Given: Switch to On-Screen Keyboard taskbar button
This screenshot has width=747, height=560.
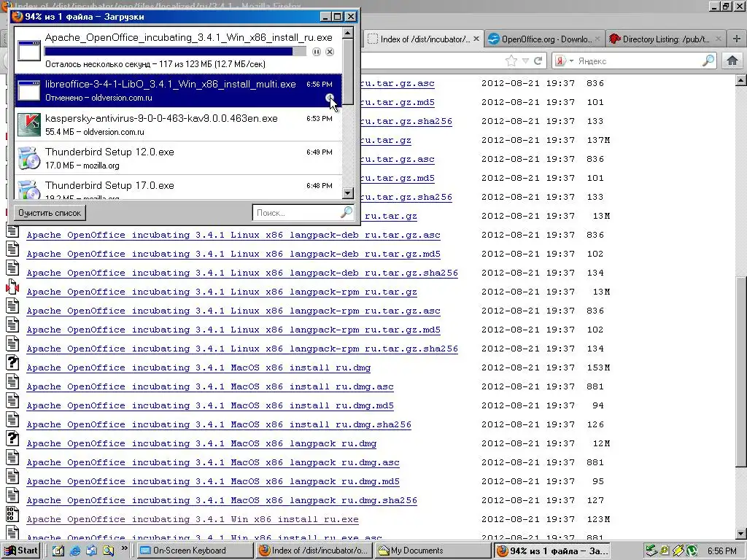Looking at the screenshot, I should point(196,551).
